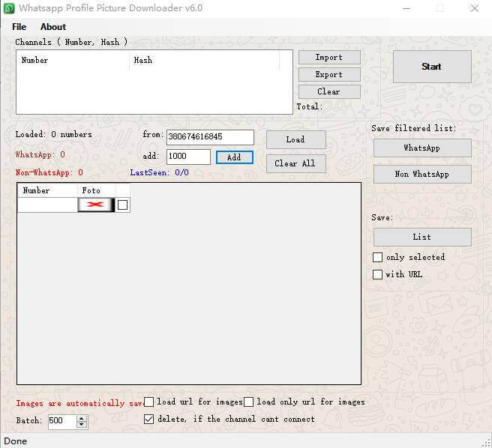
Task: Click the Add button
Action: [x=235, y=157]
